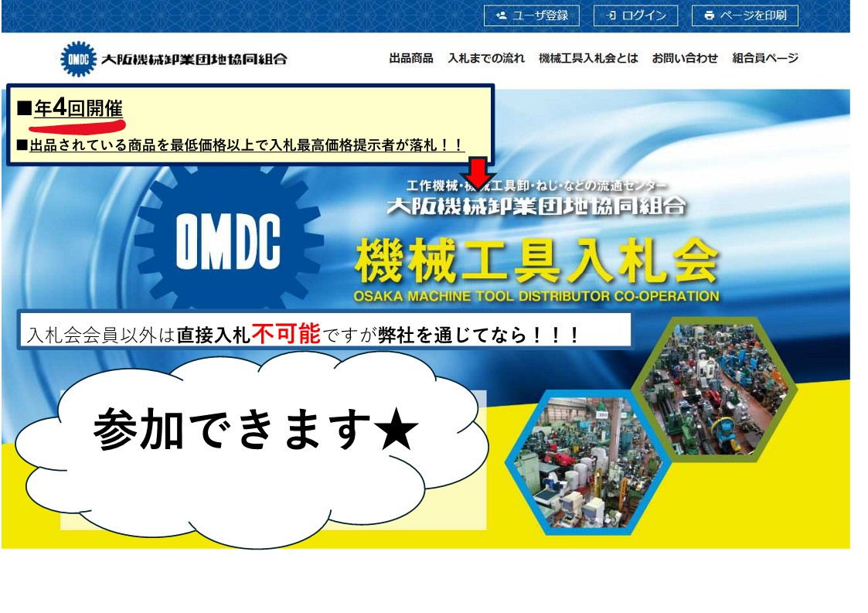868x613 pixels.
Task: Click the ログイン button
Action: tap(635, 15)
